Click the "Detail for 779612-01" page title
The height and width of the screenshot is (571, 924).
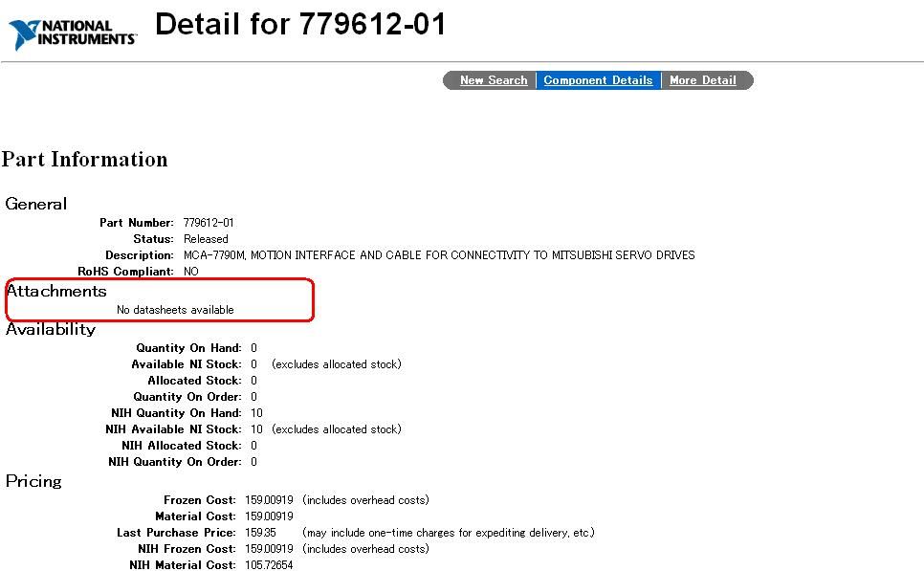[300, 24]
